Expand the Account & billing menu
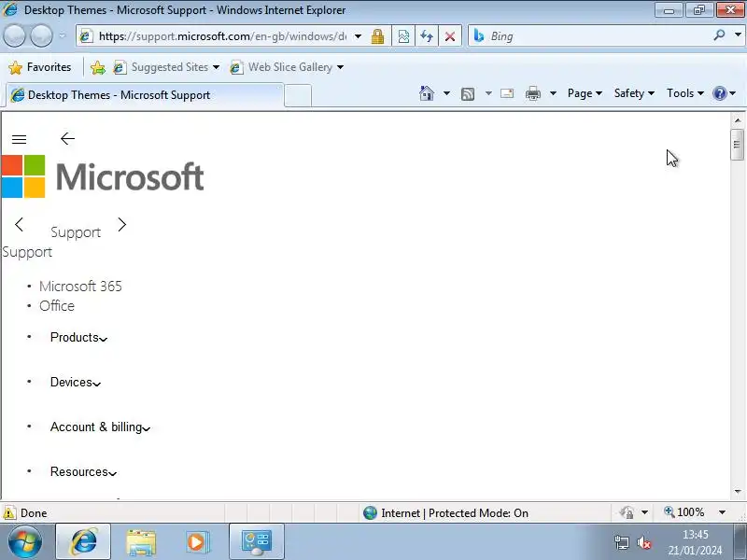Image resolution: width=747 pixels, height=560 pixels. point(100,427)
